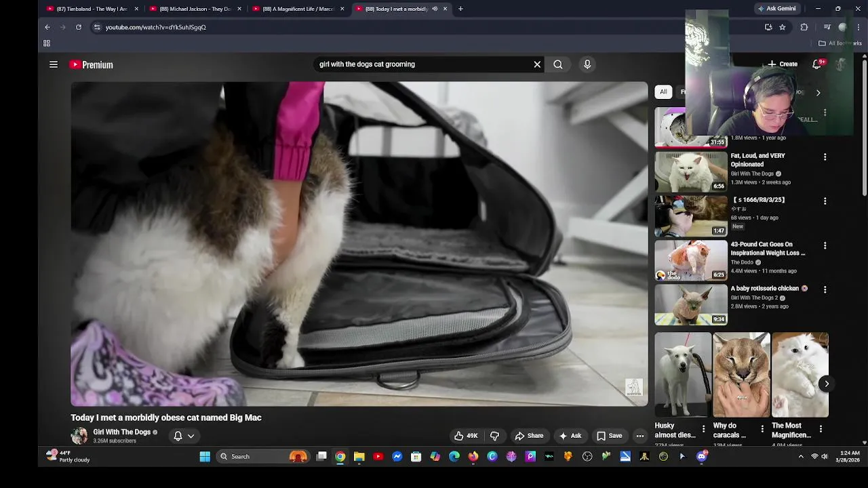Toggle subscription notification bell for the channel
The width and height of the screenshot is (868, 488).
coord(178,436)
